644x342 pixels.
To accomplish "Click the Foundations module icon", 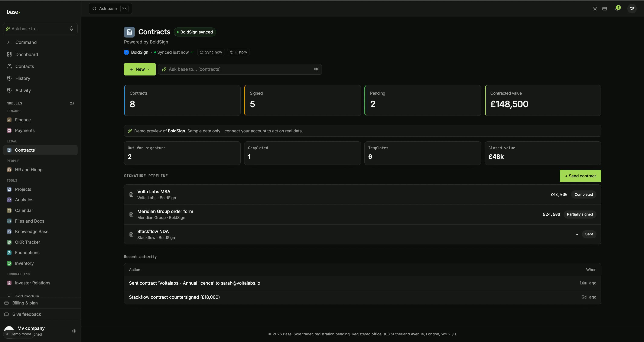I will tap(9, 253).
